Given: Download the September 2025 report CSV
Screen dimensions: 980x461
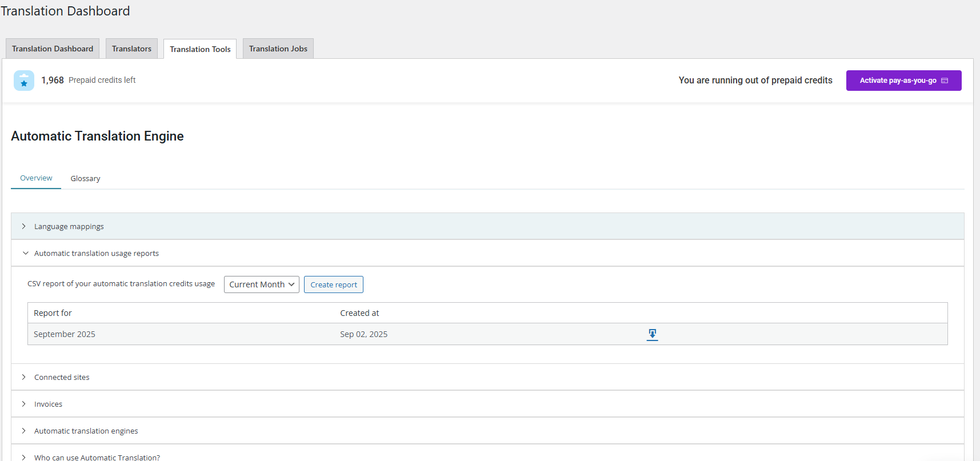Looking at the screenshot, I should tap(652, 334).
